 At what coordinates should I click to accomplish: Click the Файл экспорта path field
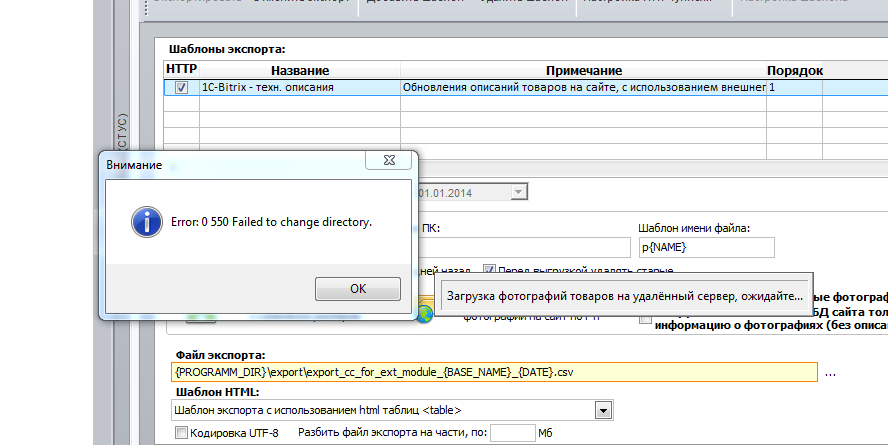[494, 372]
